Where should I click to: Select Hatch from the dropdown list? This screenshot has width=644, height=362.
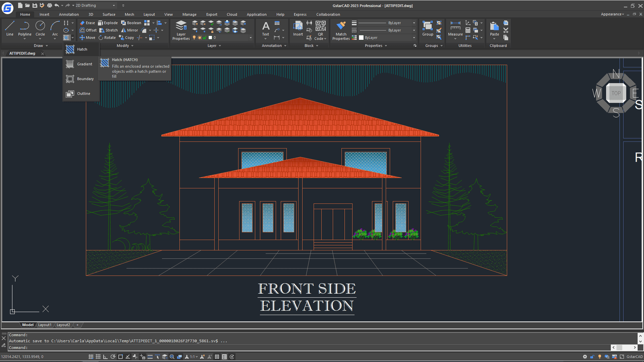pos(82,49)
